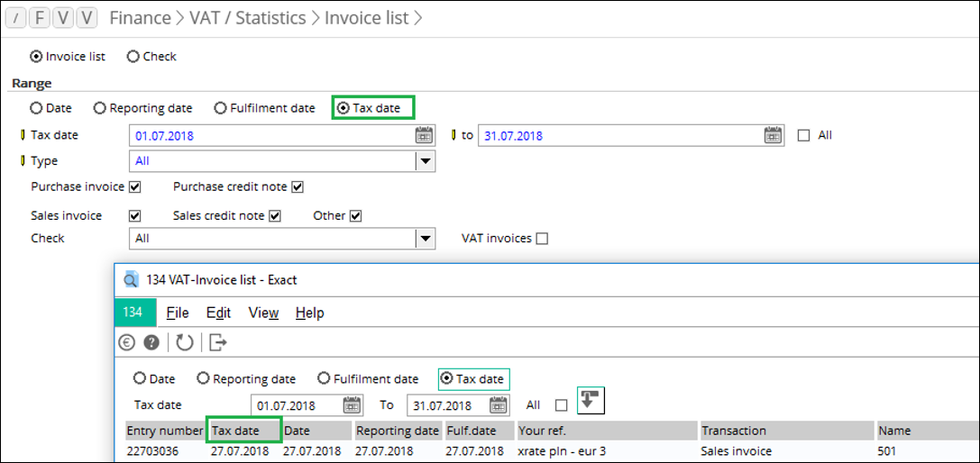Screen dimensions: 980x463
Task: Untick the Purchase invoice checkbox
Action: (135, 187)
